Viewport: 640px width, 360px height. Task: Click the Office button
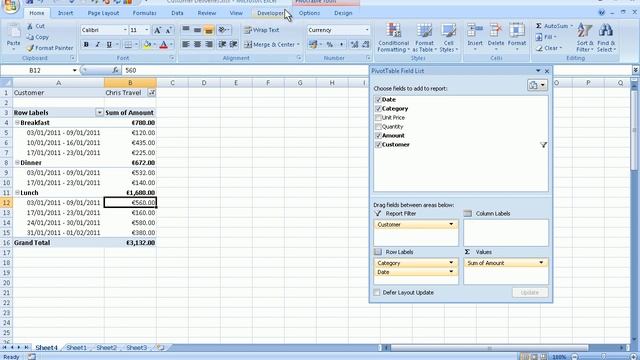pos(10,6)
